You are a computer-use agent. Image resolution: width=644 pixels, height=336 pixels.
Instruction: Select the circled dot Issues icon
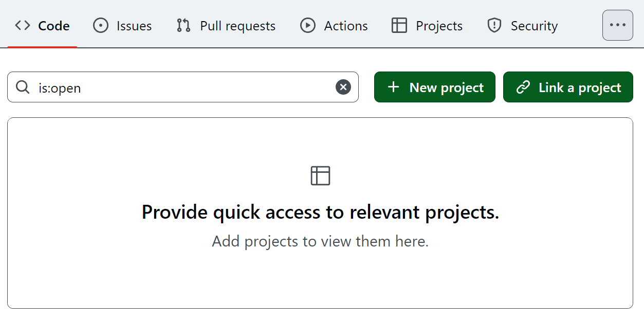[x=101, y=25]
